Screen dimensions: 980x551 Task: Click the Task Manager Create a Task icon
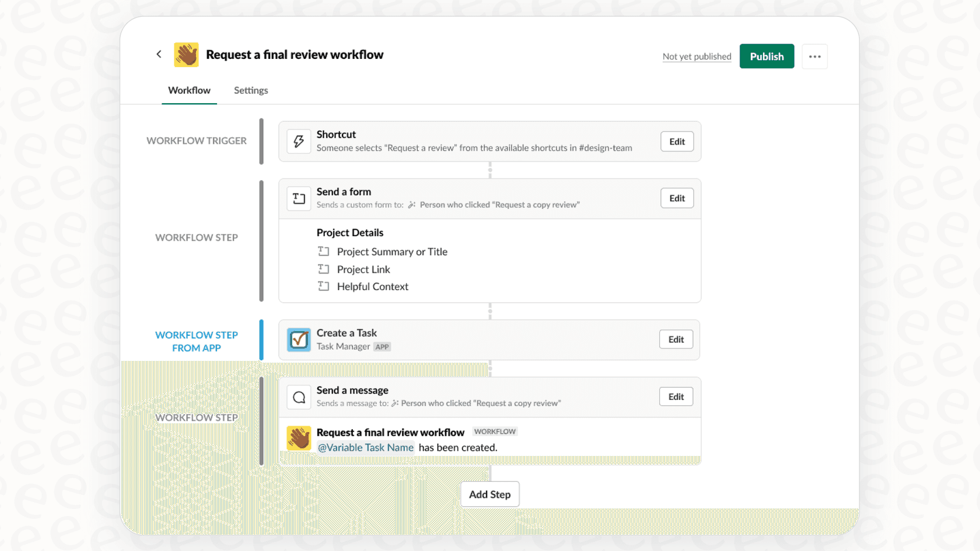(299, 339)
